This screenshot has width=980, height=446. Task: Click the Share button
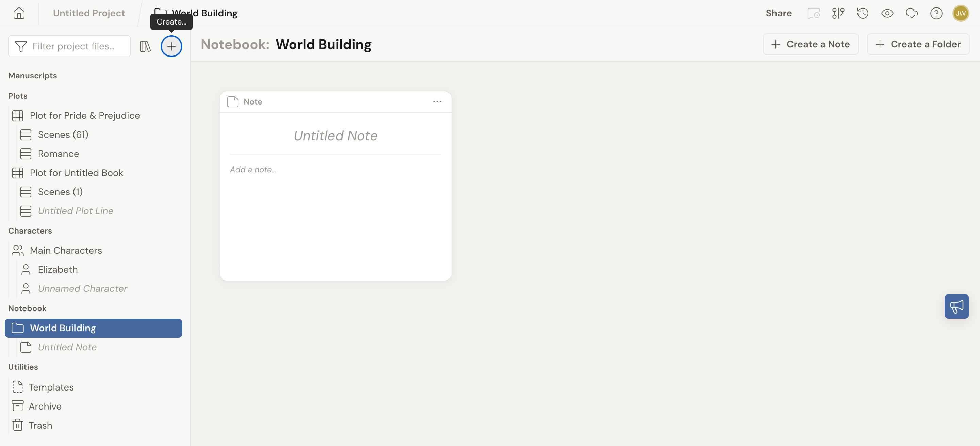778,13
